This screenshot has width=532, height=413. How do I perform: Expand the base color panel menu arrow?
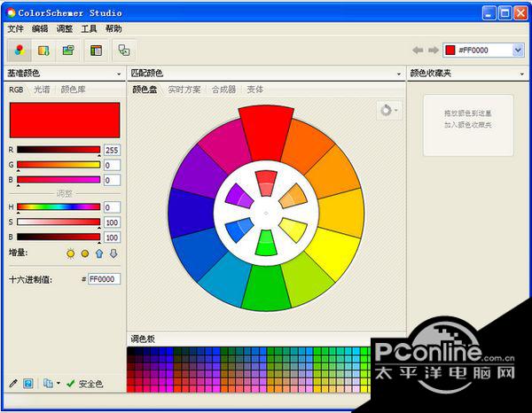[x=119, y=74]
